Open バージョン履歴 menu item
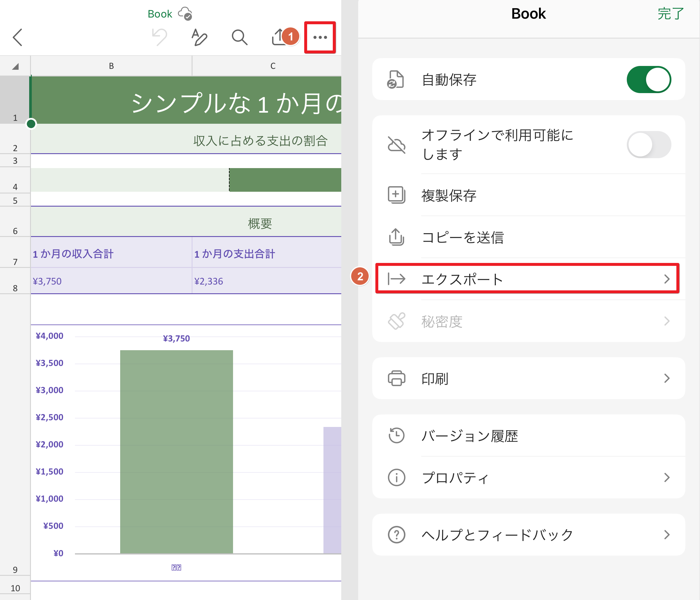This screenshot has height=600, width=700. coord(529,435)
